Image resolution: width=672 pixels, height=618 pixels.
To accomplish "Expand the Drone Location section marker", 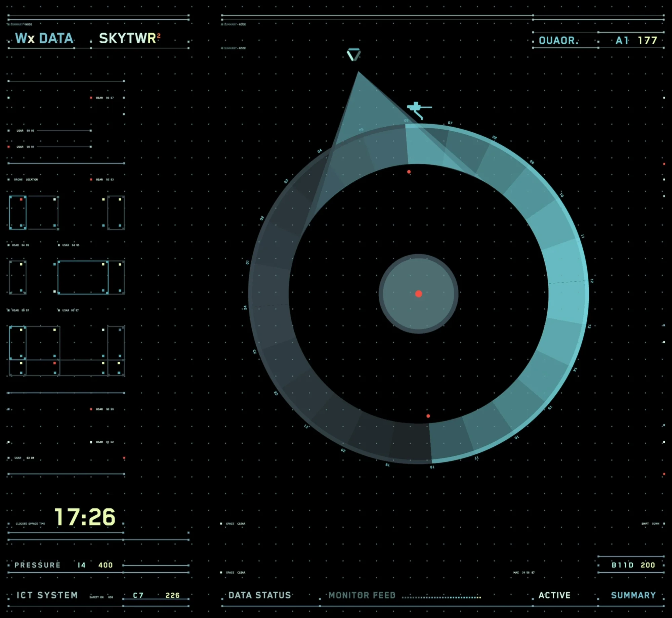I will pyautogui.click(x=9, y=180).
